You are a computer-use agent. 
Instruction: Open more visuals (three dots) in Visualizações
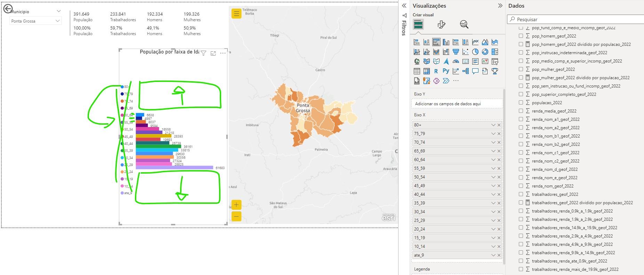point(456,81)
